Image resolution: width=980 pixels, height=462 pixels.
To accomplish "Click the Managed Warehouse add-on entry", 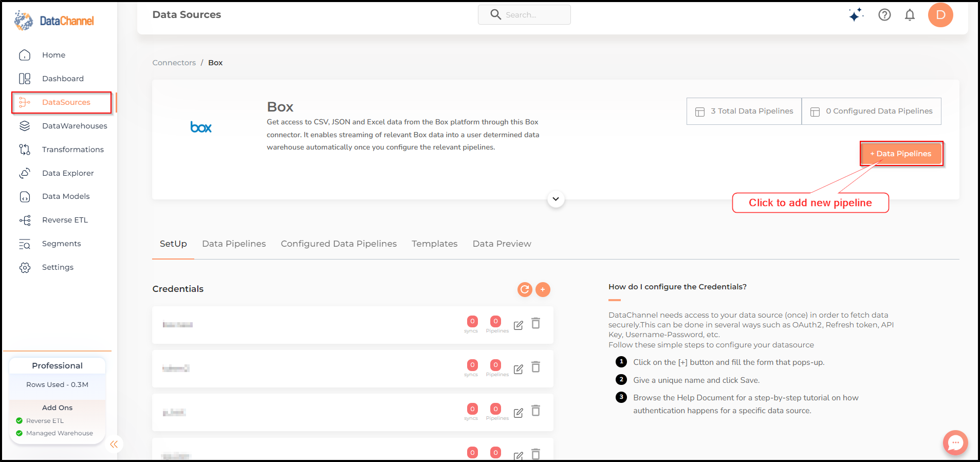I will (54, 433).
